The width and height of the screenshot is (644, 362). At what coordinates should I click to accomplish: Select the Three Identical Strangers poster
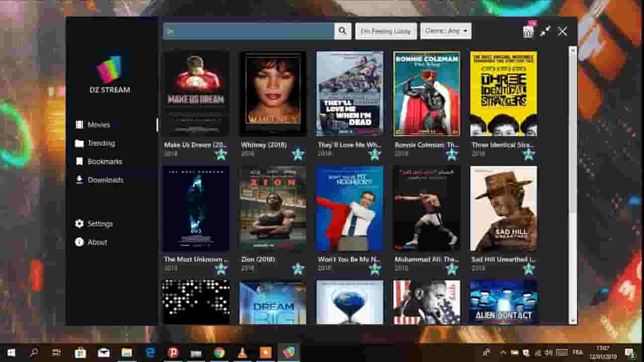tap(504, 94)
